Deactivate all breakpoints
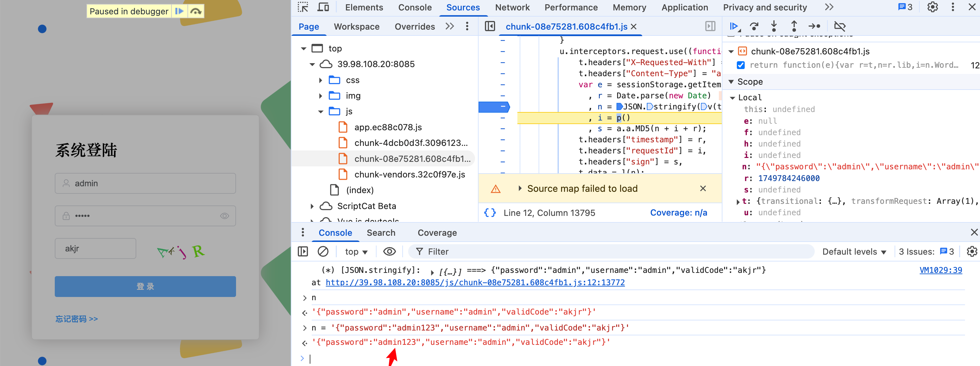 [839, 26]
